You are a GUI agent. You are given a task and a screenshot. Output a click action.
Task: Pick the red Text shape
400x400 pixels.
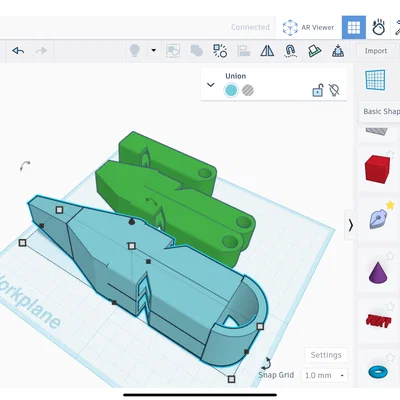coord(378,322)
